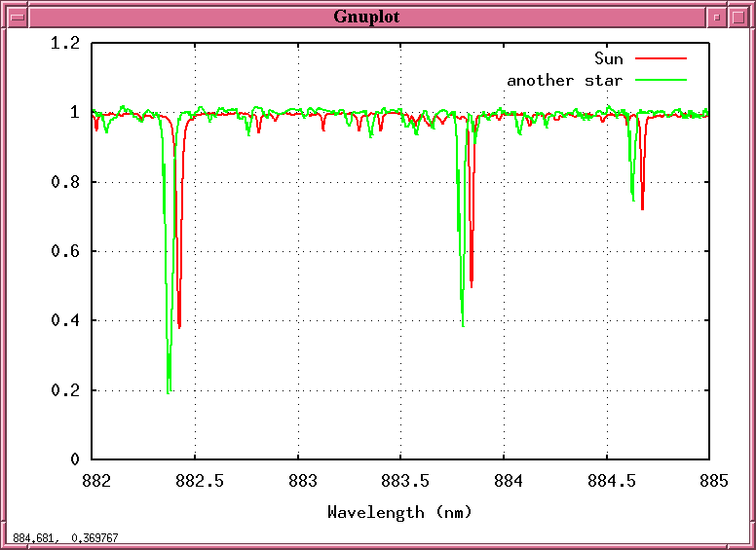The height and width of the screenshot is (550, 756).
Task: Toggle the another star legend entry
Action: coord(564,80)
